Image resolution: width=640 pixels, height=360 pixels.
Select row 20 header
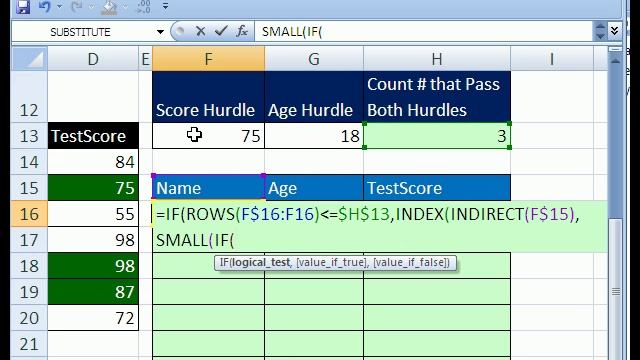(29, 318)
